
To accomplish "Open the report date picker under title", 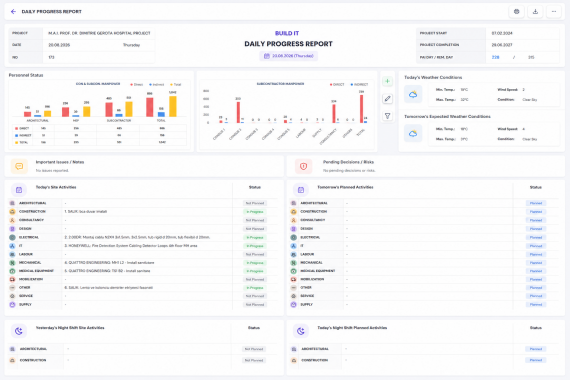I will click(x=288, y=56).
